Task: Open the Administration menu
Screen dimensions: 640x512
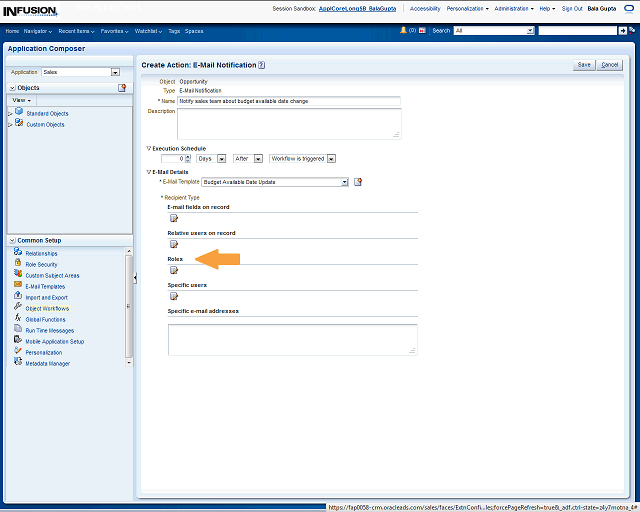Action: tap(514, 8)
